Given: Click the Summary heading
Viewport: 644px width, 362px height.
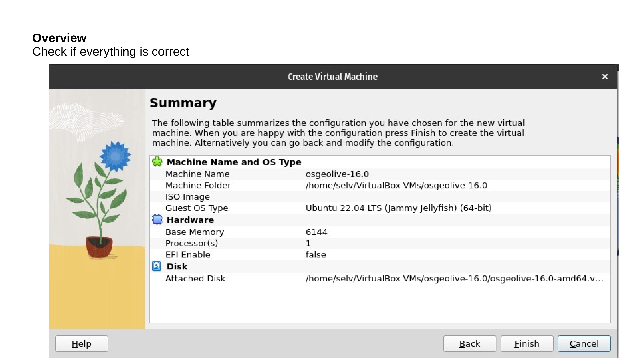Looking at the screenshot, I should (x=183, y=103).
